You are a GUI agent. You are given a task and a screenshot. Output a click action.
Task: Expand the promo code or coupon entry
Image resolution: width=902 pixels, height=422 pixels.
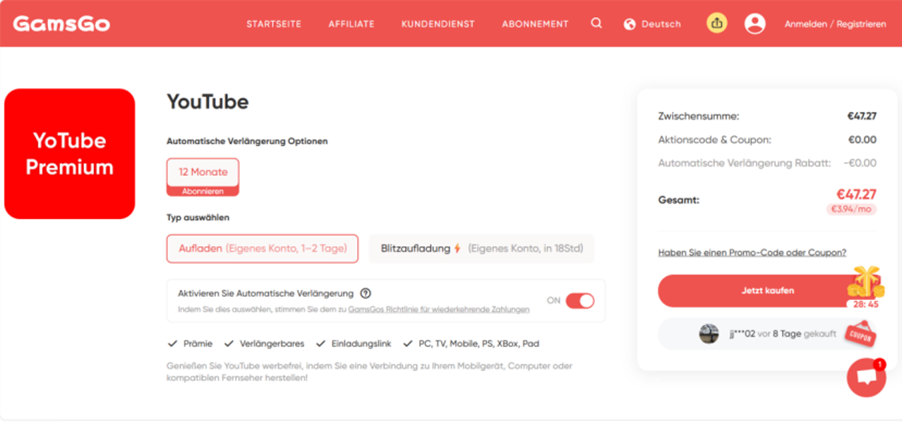tap(752, 252)
